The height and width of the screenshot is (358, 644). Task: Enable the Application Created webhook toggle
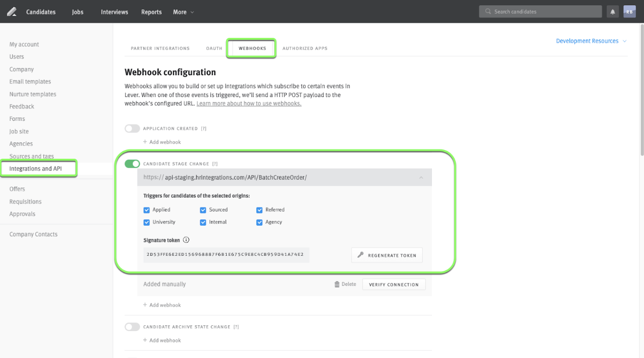pyautogui.click(x=132, y=128)
